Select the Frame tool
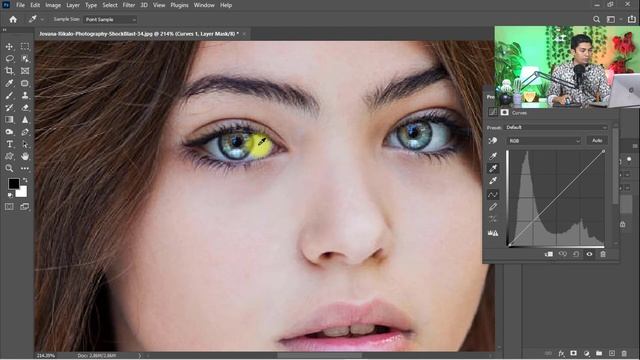Image resolution: width=640 pixels, height=360 pixels. pyautogui.click(x=25, y=71)
